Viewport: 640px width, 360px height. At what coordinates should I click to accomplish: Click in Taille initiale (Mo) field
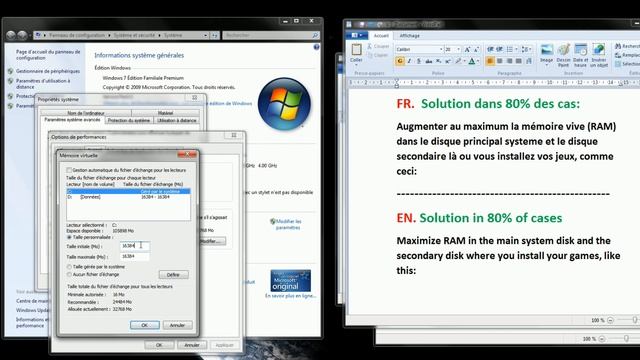pos(134,246)
